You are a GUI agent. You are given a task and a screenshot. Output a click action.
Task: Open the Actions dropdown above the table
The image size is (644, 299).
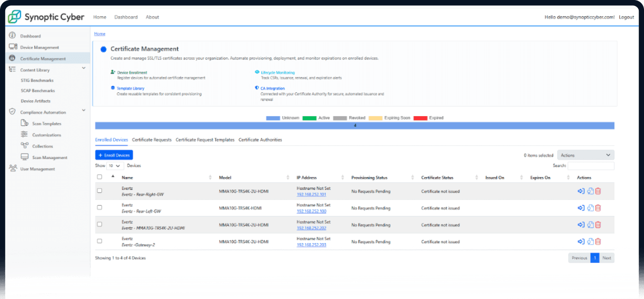(585, 155)
